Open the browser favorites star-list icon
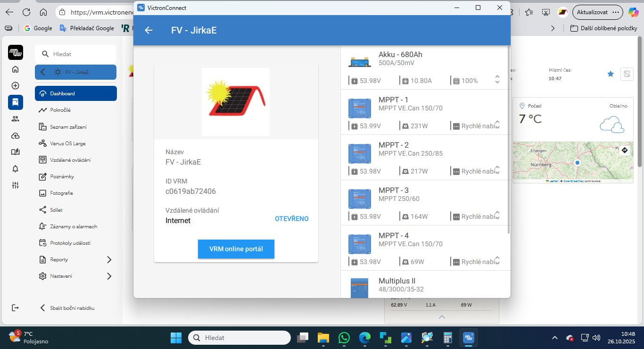Screen dimensions: 644x349 click(x=529, y=12)
